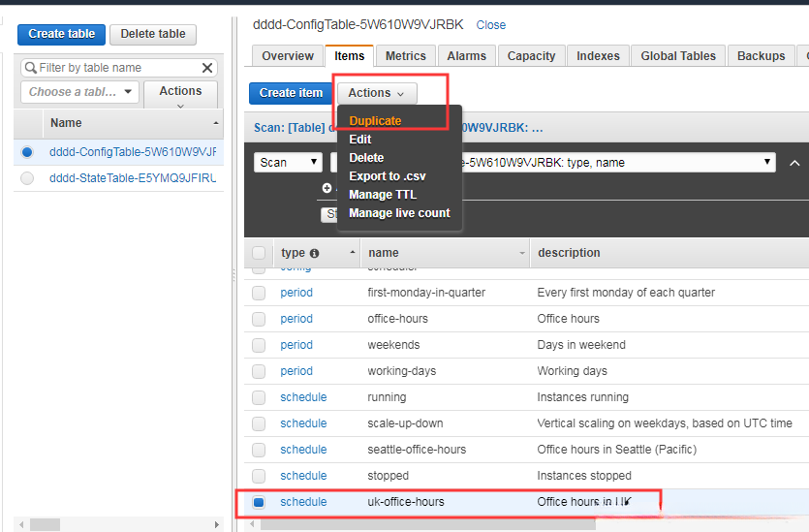Open period link in weekends row
The width and height of the screenshot is (809, 532).
pyautogui.click(x=296, y=345)
